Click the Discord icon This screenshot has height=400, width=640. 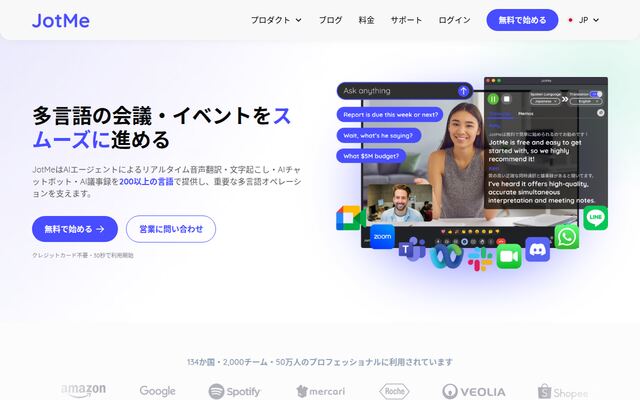point(538,249)
